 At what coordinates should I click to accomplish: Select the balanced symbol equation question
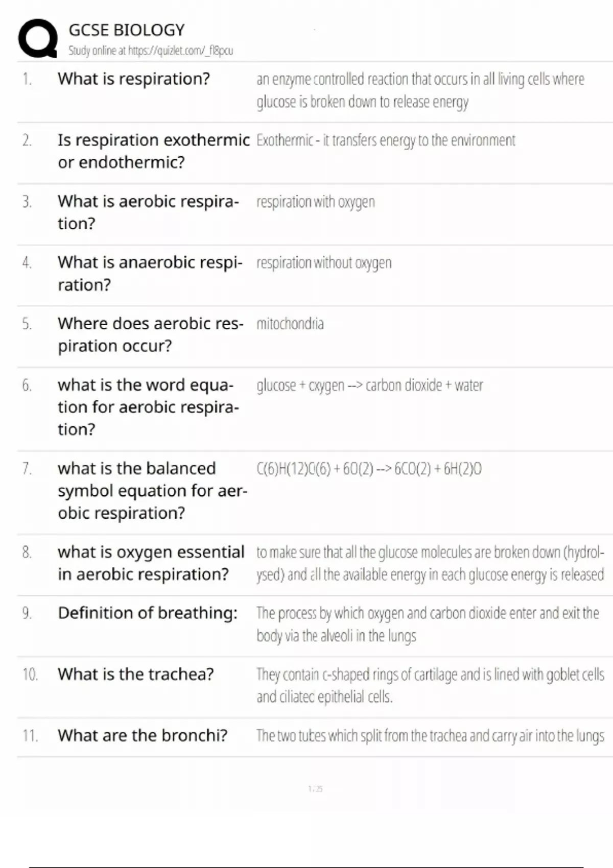(152, 490)
